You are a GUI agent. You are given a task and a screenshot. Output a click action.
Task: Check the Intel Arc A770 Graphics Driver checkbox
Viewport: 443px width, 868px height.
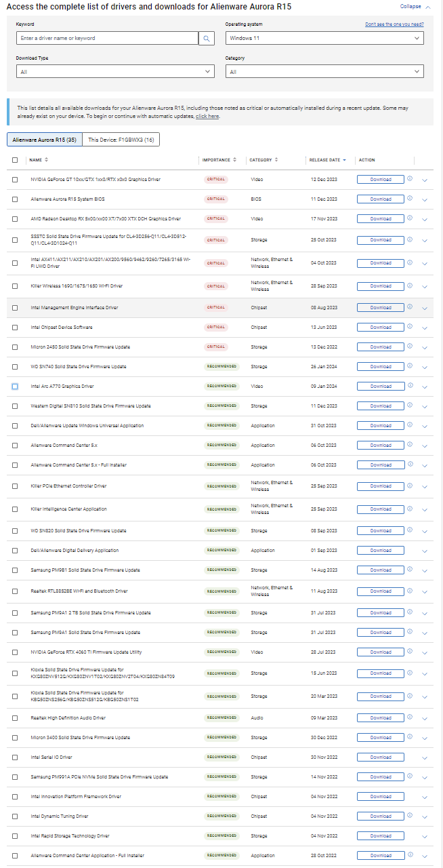pyautogui.click(x=15, y=386)
